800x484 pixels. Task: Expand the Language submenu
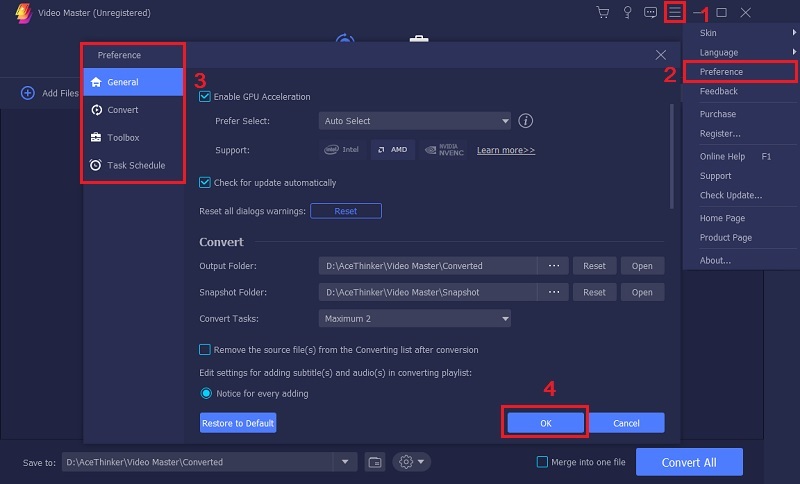coord(740,52)
